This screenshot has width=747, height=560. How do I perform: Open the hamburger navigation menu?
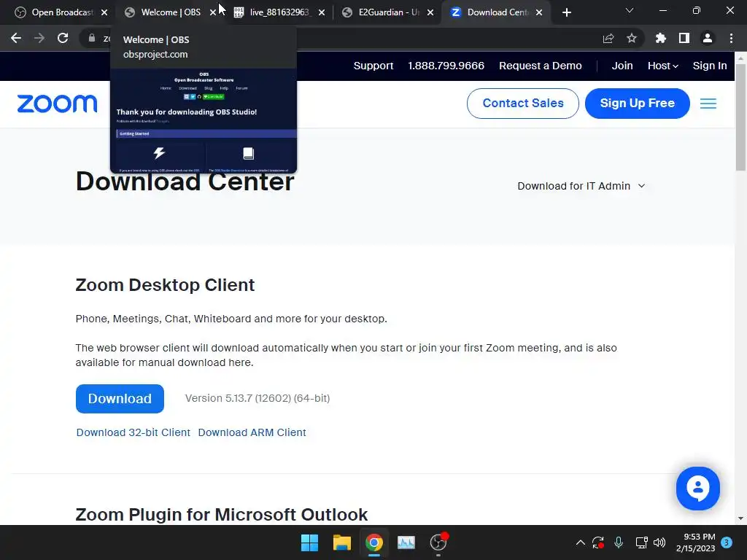tap(708, 104)
